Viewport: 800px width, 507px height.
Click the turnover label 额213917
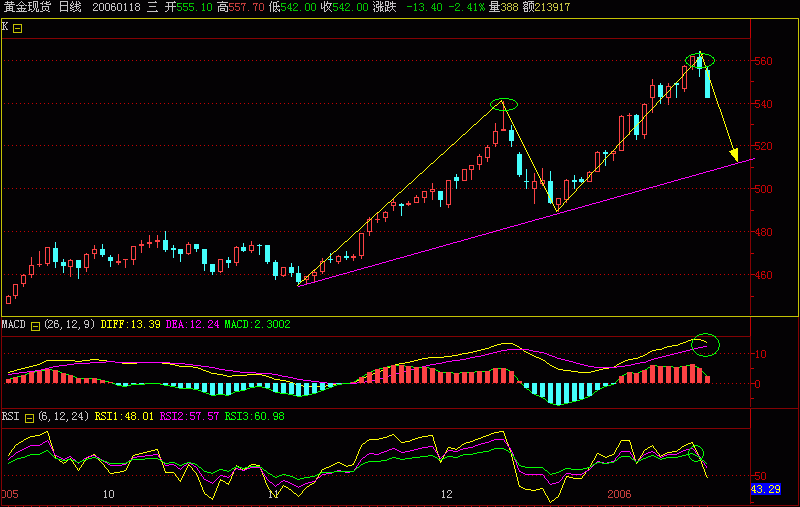click(546, 7)
